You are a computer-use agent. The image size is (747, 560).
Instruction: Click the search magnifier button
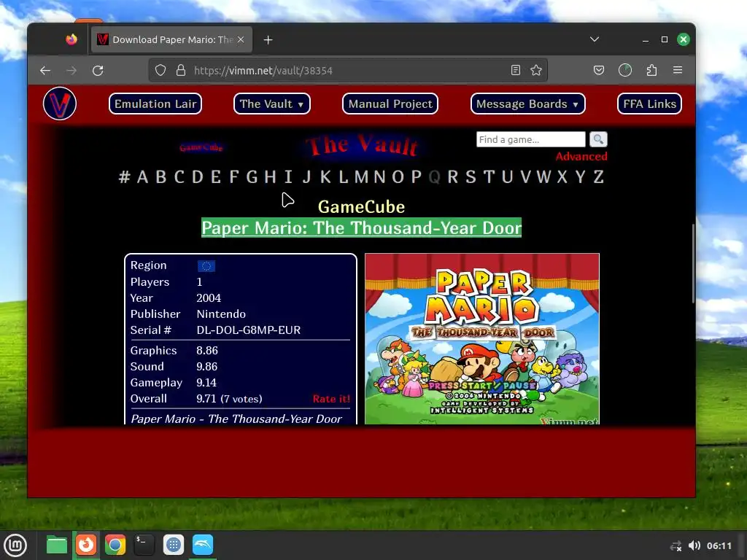point(598,139)
